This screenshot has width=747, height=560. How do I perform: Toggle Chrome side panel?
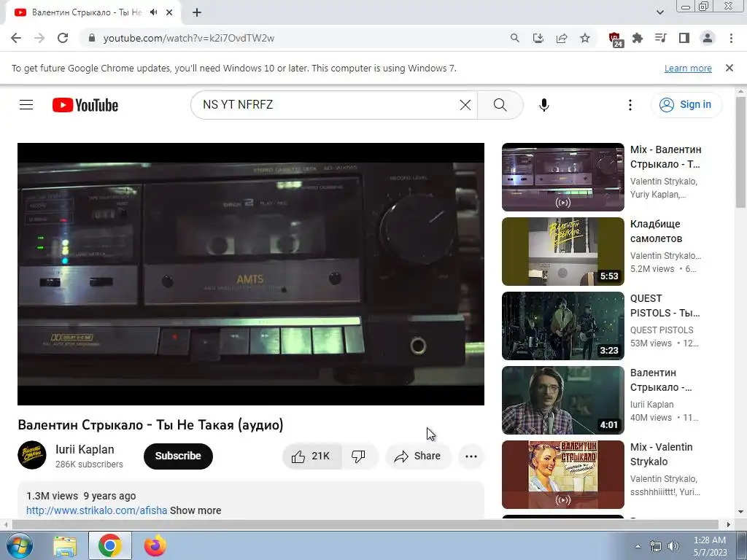pyautogui.click(x=684, y=38)
